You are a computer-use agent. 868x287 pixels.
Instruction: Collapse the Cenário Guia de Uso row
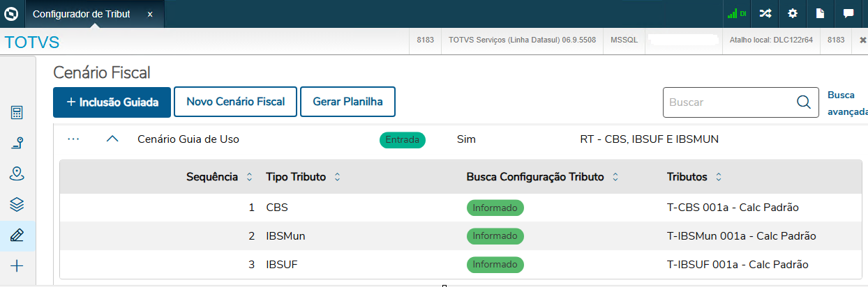(x=112, y=139)
